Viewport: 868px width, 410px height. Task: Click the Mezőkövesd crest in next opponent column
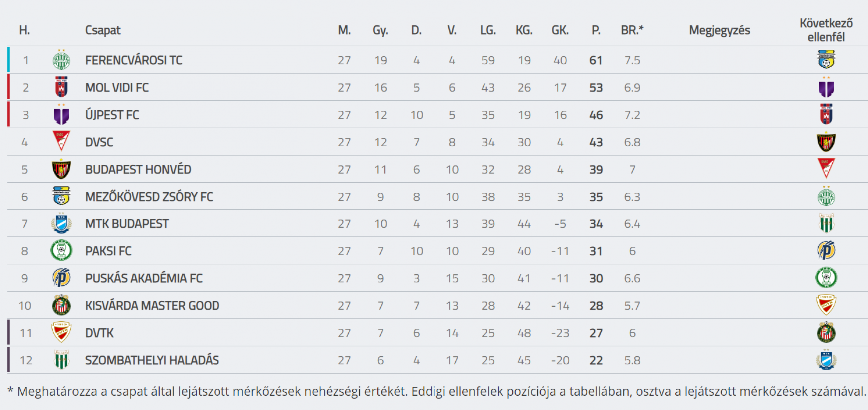pyautogui.click(x=826, y=59)
